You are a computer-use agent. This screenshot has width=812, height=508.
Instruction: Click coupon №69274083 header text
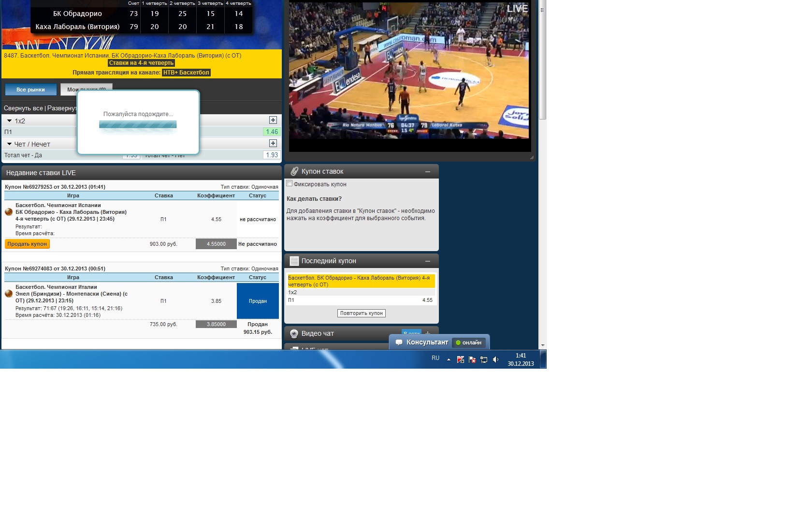(55, 269)
